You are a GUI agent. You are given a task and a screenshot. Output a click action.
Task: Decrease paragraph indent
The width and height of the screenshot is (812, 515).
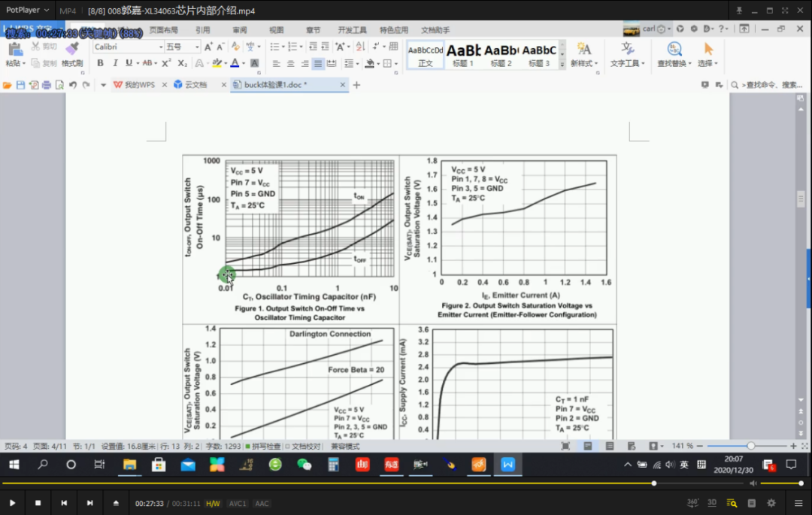313,47
